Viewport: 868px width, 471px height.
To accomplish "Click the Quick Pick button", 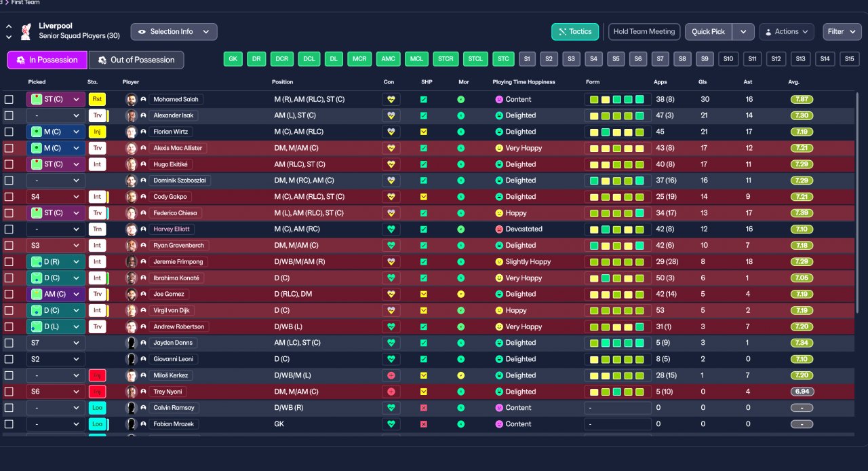I will [709, 32].
